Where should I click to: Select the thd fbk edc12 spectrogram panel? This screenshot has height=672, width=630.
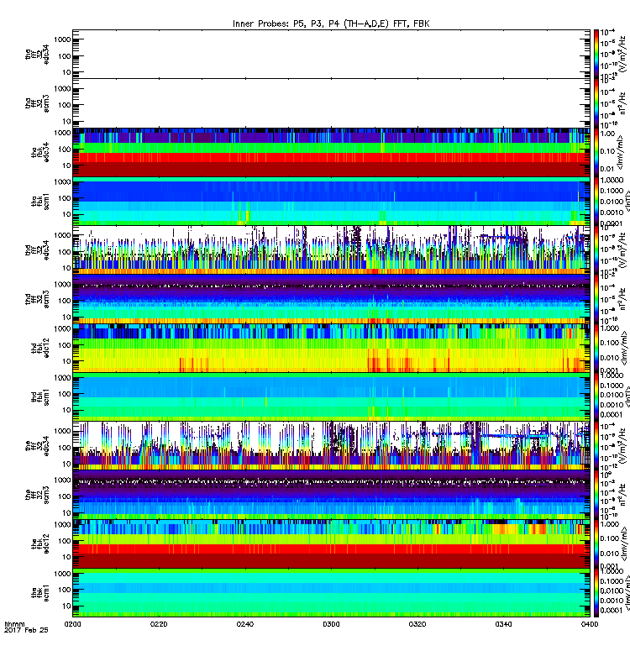pyautogui.click(x=331, y=348)
